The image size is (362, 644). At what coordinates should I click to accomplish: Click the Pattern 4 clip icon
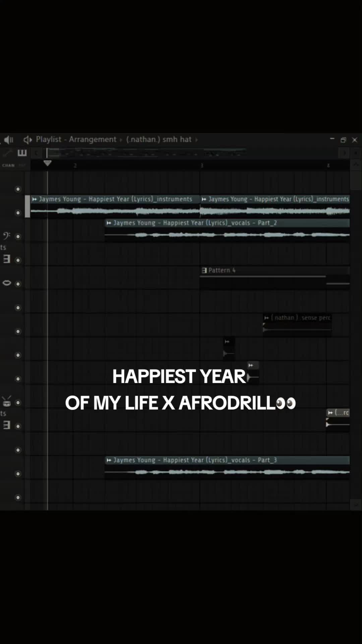[x=204, y=270]
